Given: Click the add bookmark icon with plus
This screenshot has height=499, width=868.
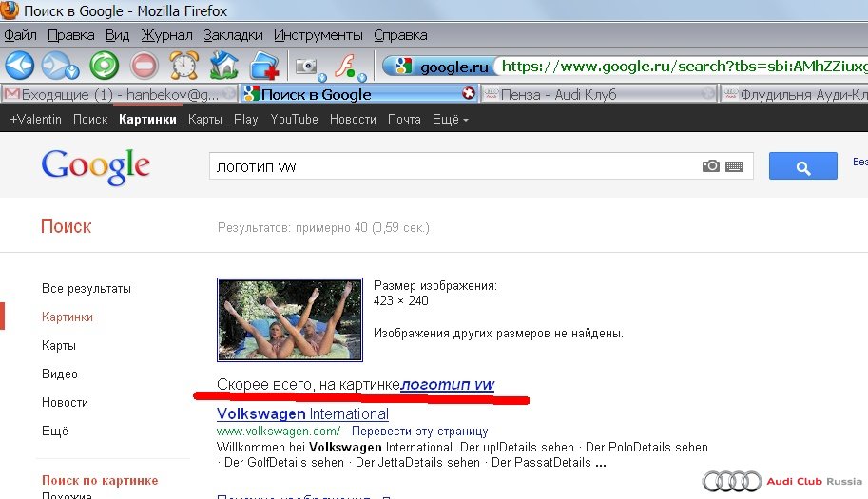Looking at the screenshot, I should [264, 67].
